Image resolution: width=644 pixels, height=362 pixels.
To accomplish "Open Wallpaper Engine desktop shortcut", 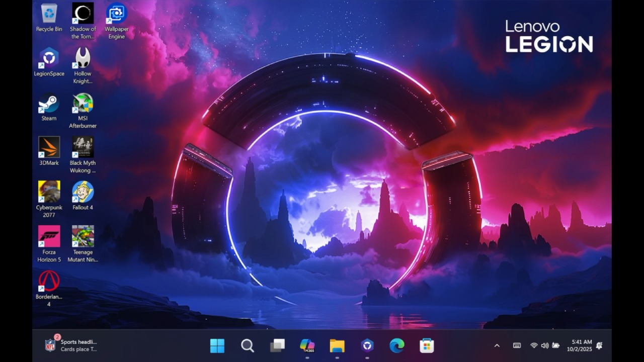I will pyautogui.click(x=117, y=21).
